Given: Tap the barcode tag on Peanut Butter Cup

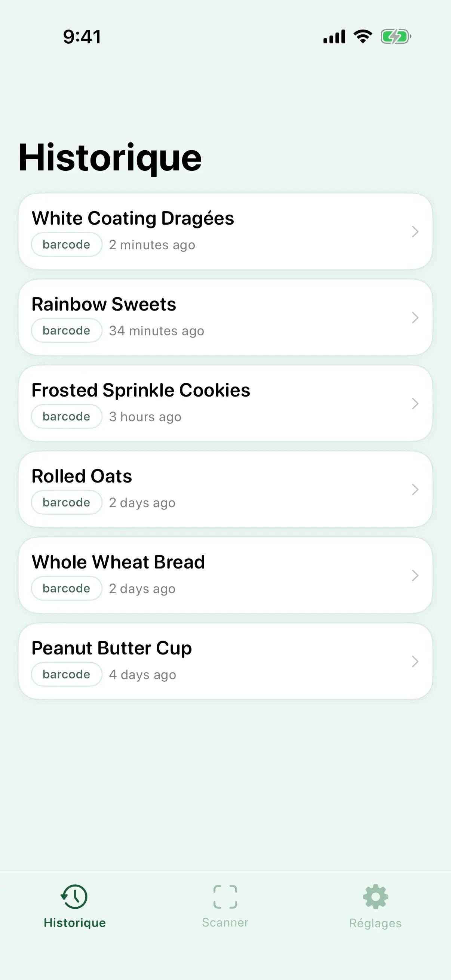Looking at the screenshot, I should tap(67, 674).
